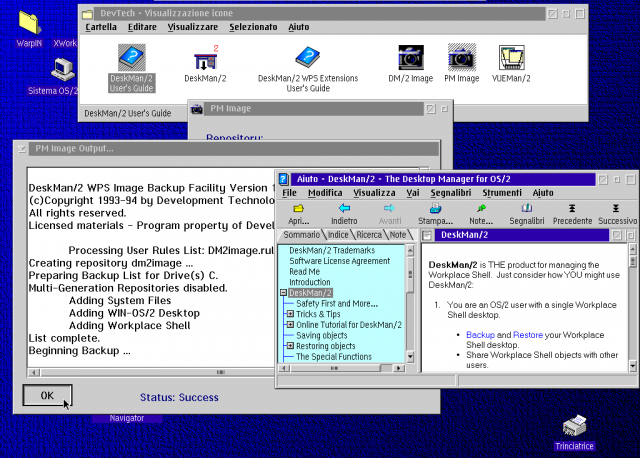Viewport: 640px width, 458px height.
Task: Select Safety First and More... topic
Action: pyautogui.click(x=337, y=303)
